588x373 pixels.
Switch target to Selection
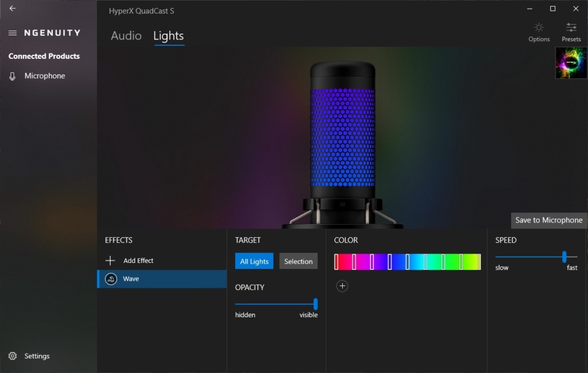tap(298, 261)
